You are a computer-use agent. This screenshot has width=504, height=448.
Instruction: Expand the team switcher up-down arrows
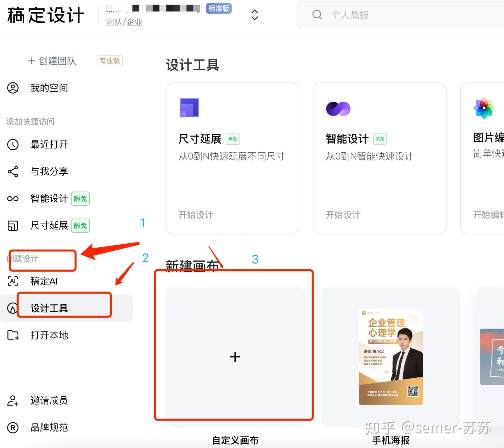point(255,15)
